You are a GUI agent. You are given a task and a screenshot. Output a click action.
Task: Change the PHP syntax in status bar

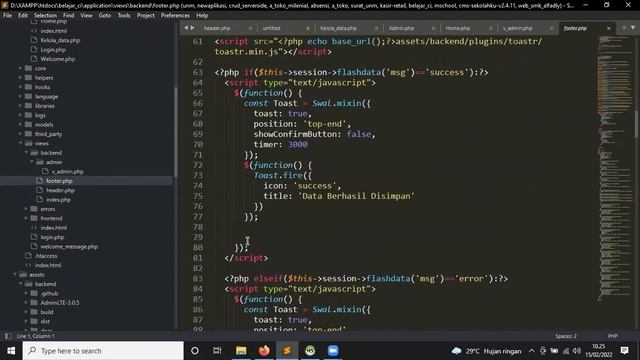point(613,336)
